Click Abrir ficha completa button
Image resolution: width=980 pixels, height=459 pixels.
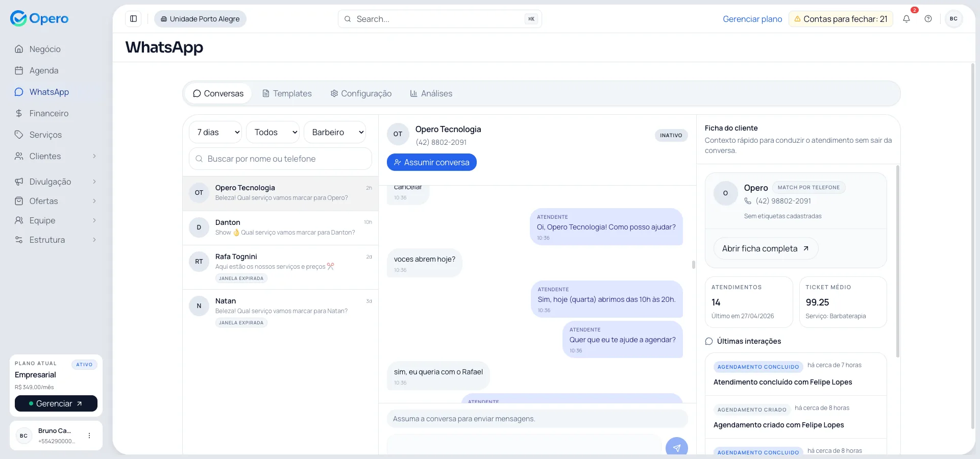tap(766, 248)
